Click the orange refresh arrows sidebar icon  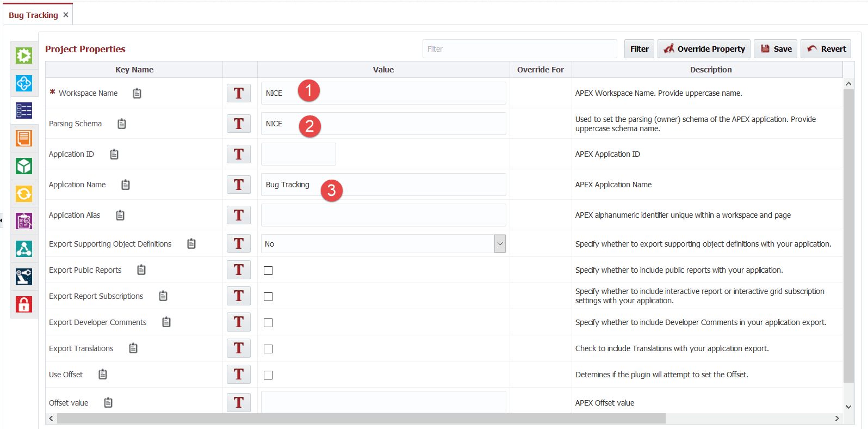pyautogui.click(x=24, y=194)
